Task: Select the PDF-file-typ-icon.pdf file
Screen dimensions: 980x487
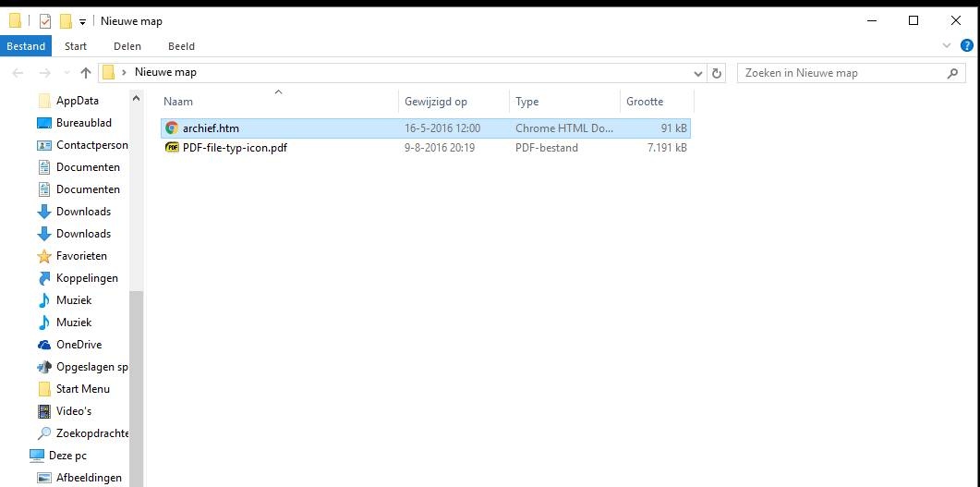Action: click(426, 148)
